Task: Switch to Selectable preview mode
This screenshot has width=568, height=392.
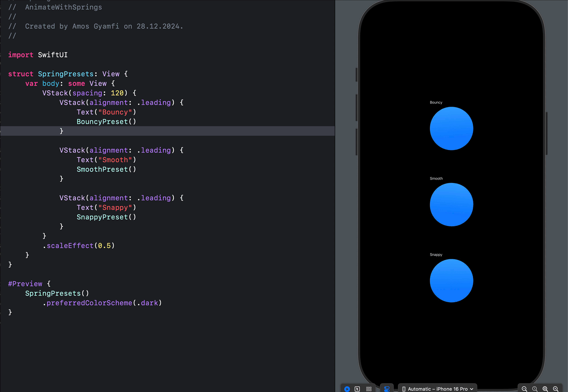Action: click(357, 389)
